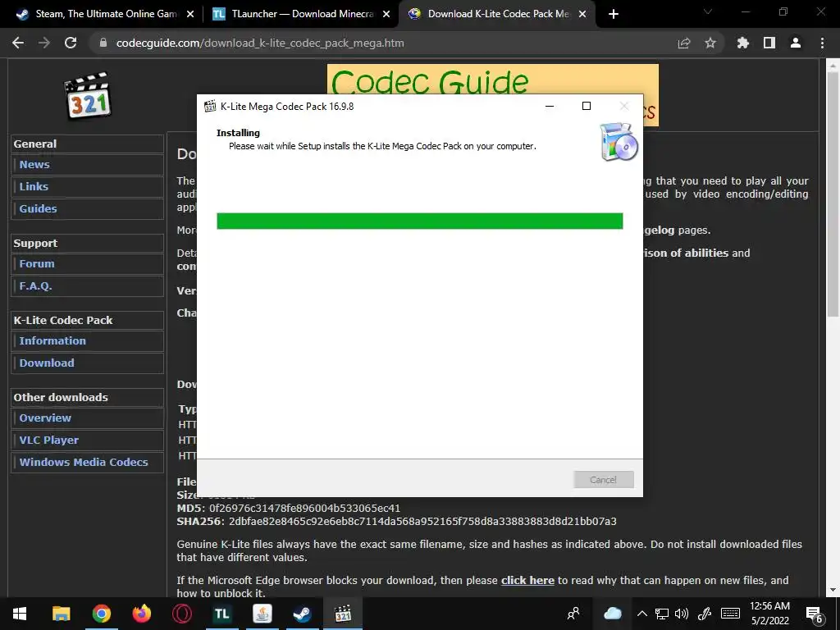Open the network tray icon
The height and width of the screenshot is (630, 840).
[x=662, y=614]
